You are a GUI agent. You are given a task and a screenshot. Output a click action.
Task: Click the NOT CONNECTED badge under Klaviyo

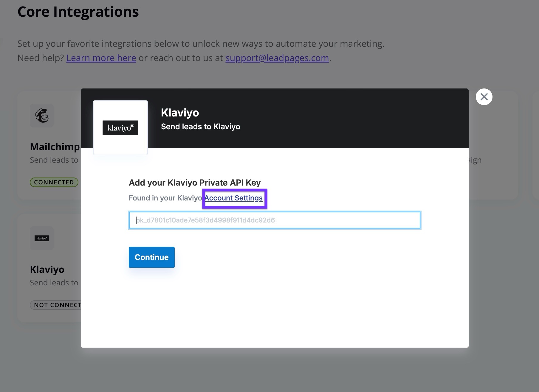(x=57, y=305)
